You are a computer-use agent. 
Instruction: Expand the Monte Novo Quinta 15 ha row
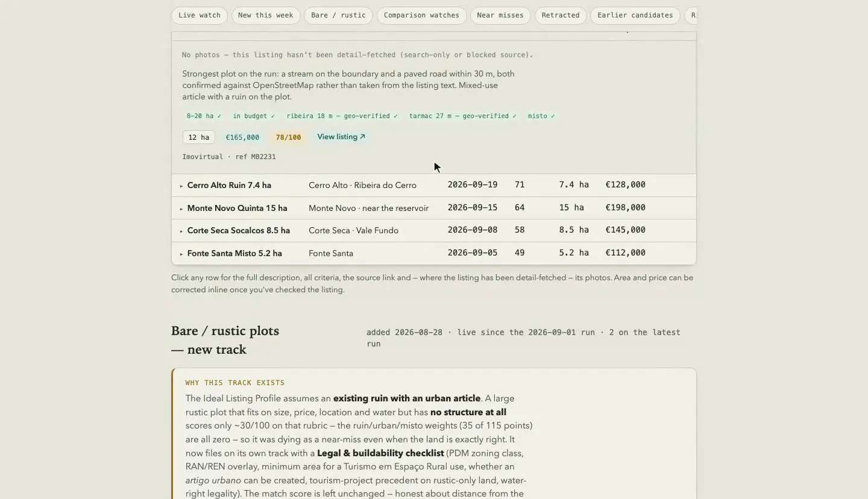tap(434, 208)
